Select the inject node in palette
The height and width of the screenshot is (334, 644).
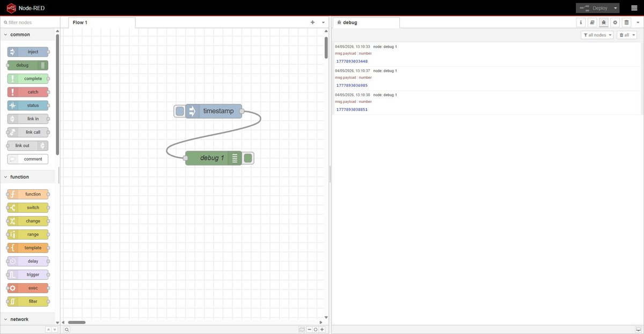tap(28, 51)
